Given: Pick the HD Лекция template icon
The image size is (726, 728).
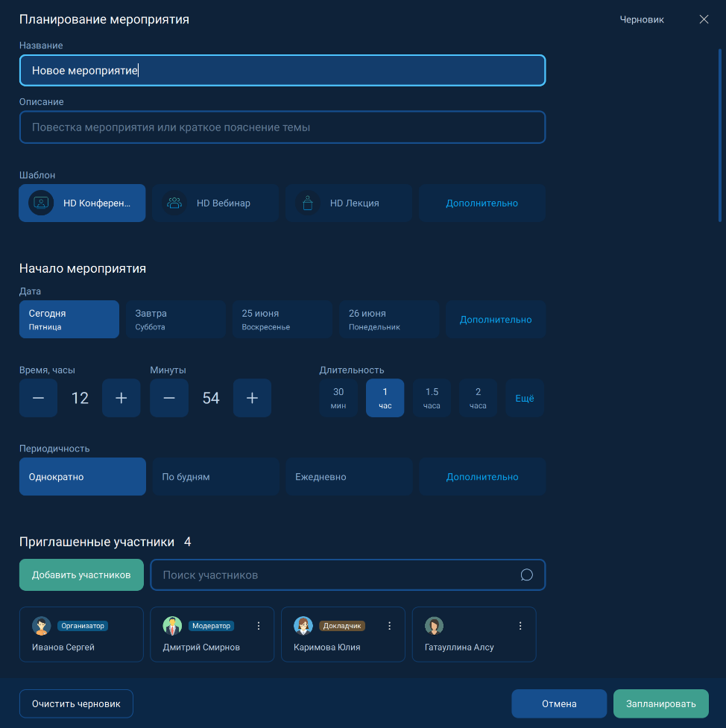Looking at the screenshot, I should [307, 203].
